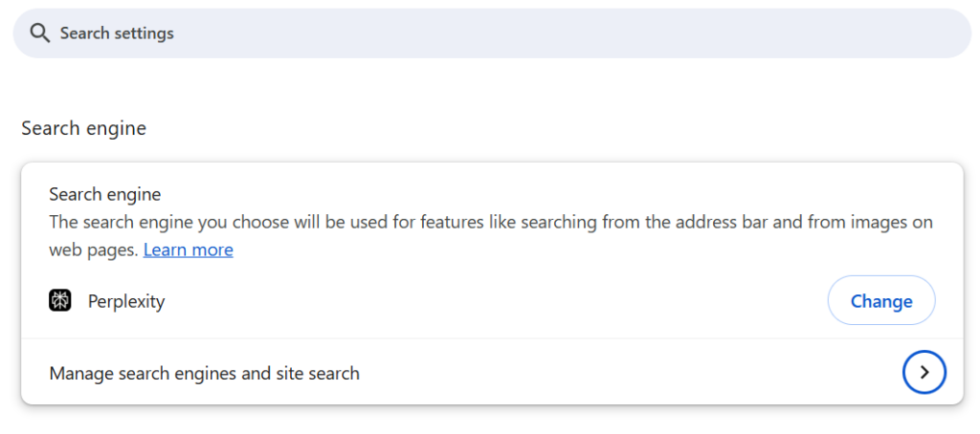
Task: Change default engine from Perplexity
Action: click(x=881, y=300)
